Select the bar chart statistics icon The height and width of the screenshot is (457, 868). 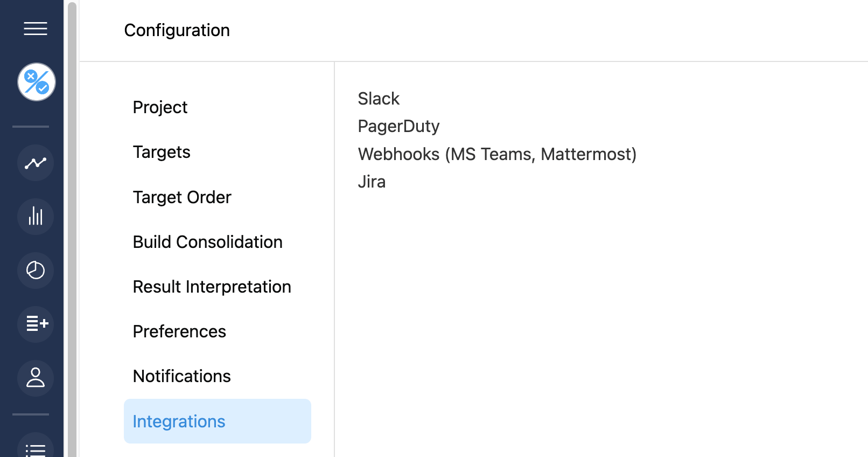click(35, 217)
